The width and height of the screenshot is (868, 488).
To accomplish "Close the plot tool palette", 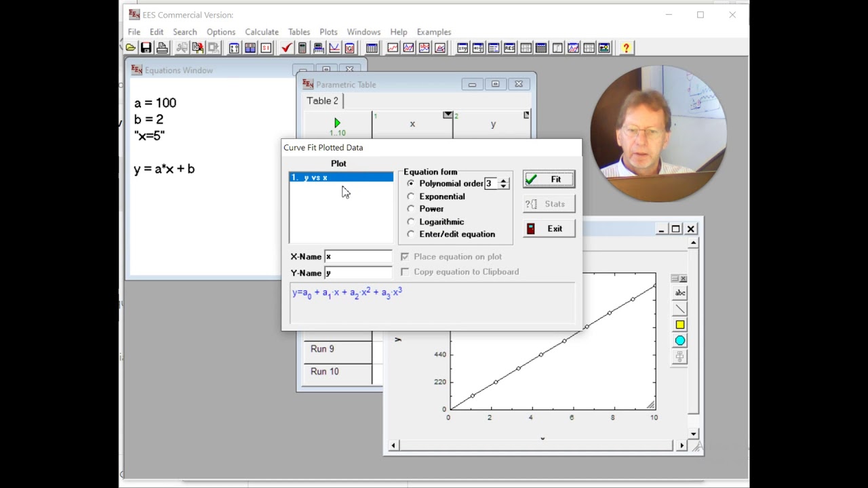I will click(683, 279).
